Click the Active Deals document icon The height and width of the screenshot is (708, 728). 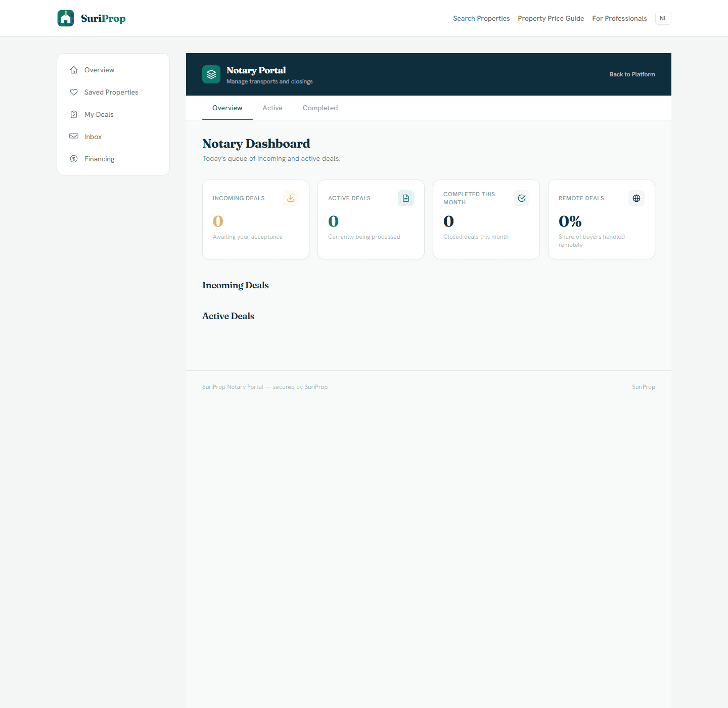click(406, 198)
